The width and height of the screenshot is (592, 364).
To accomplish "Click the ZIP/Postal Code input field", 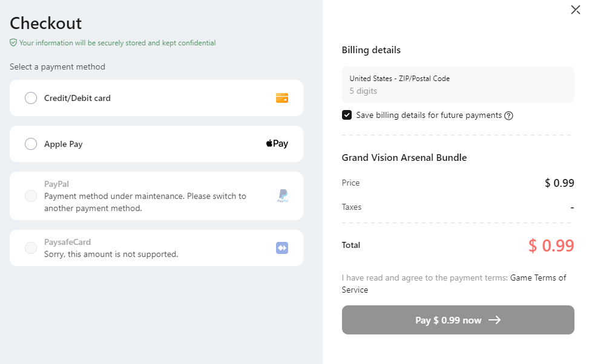I will tap(458, 91).
